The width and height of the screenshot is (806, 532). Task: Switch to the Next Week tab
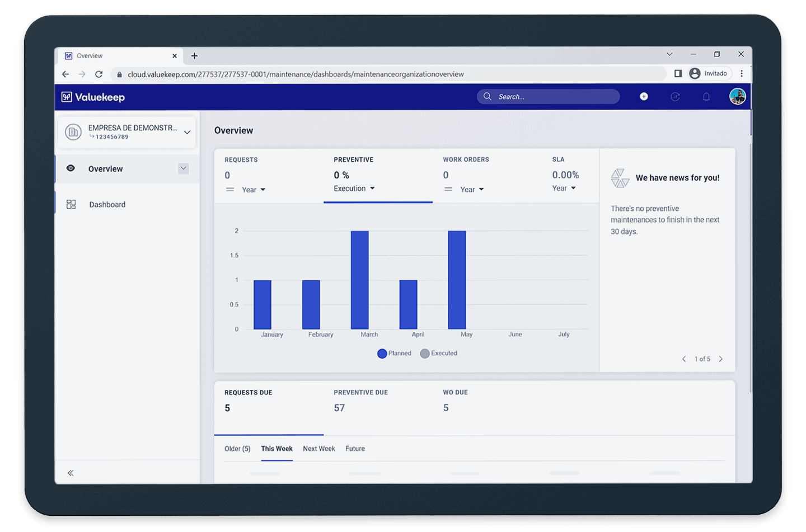[x=318, y=449]
